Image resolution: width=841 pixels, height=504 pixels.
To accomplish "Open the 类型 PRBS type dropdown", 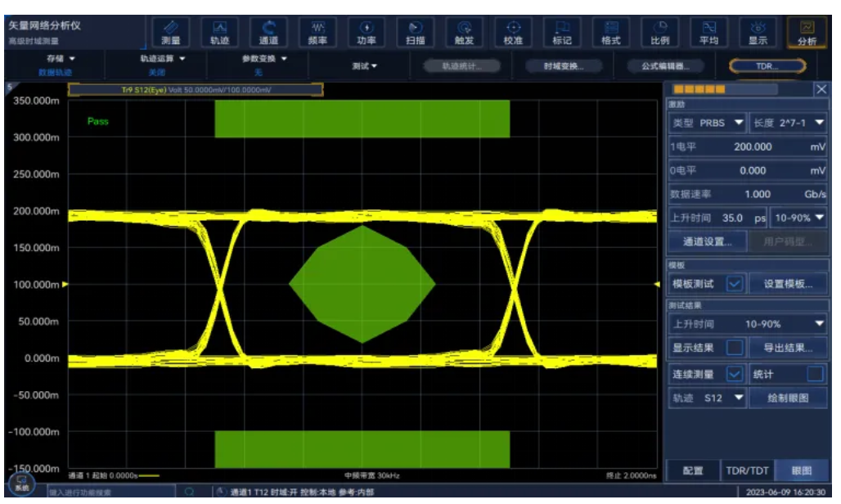I will click(707, 123).
